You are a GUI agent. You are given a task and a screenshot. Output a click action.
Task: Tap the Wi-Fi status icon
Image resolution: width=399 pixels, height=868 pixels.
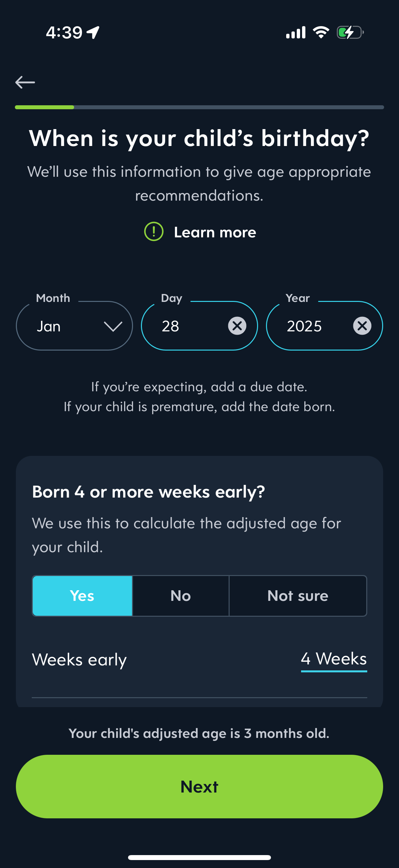321,33
